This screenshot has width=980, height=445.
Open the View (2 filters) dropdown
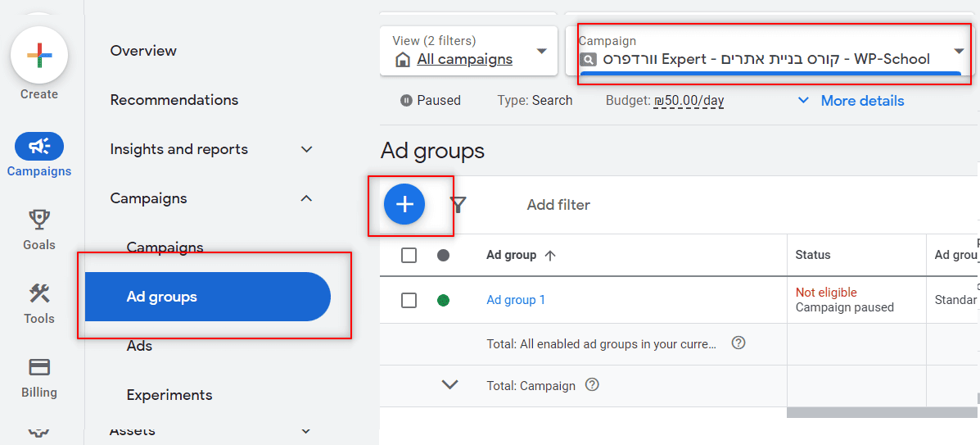click(x=469, y=52)
